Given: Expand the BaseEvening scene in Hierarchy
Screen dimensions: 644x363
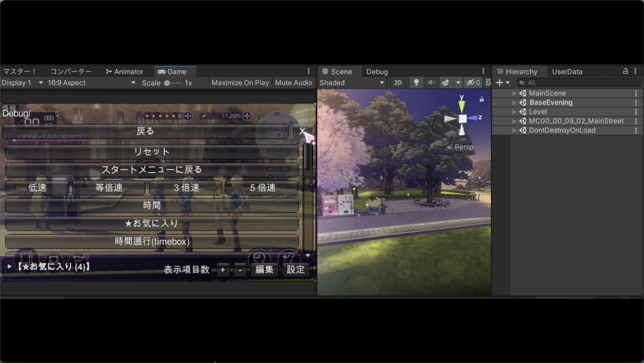Looking at the screenshot, I should point(514,102).
